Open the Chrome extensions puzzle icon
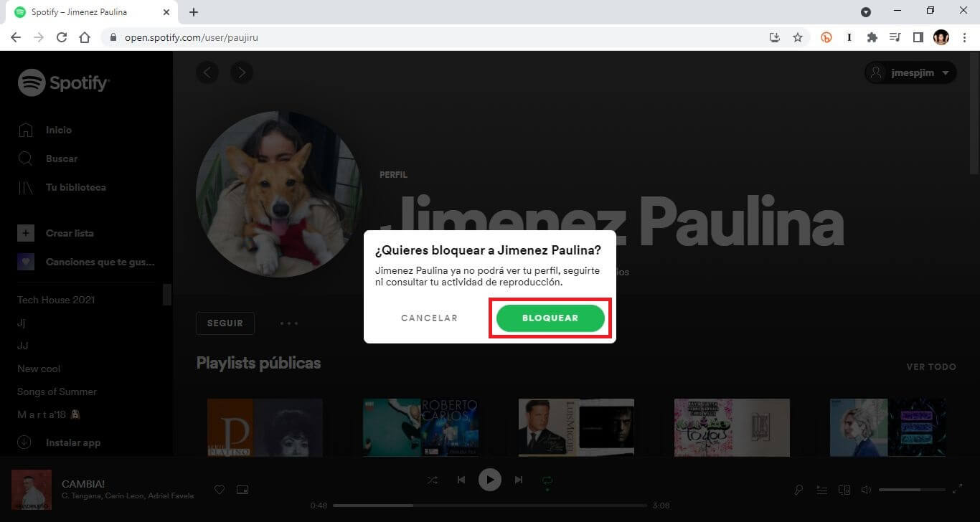The height and width of the screenshot is (522, 980). pos(872,37)
